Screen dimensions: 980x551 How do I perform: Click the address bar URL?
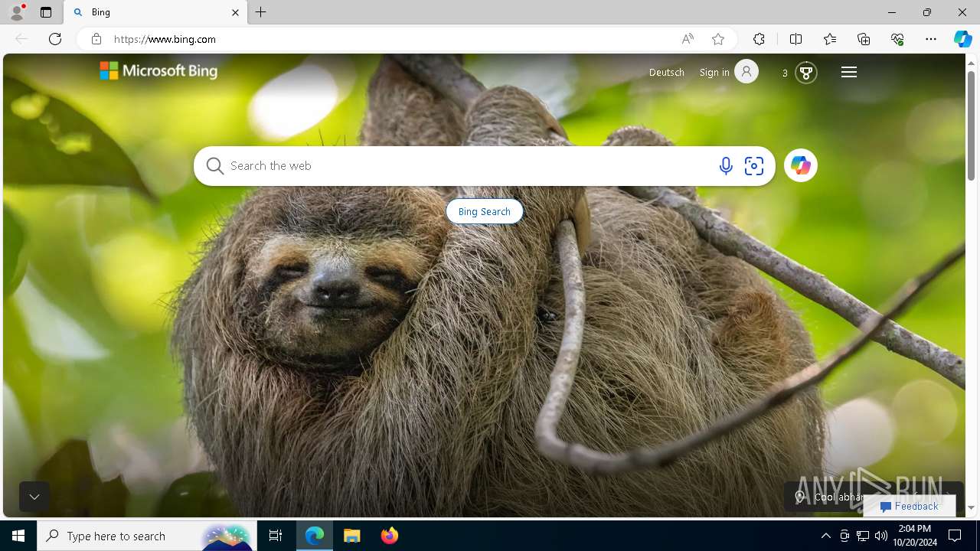[x=165, y=39]
